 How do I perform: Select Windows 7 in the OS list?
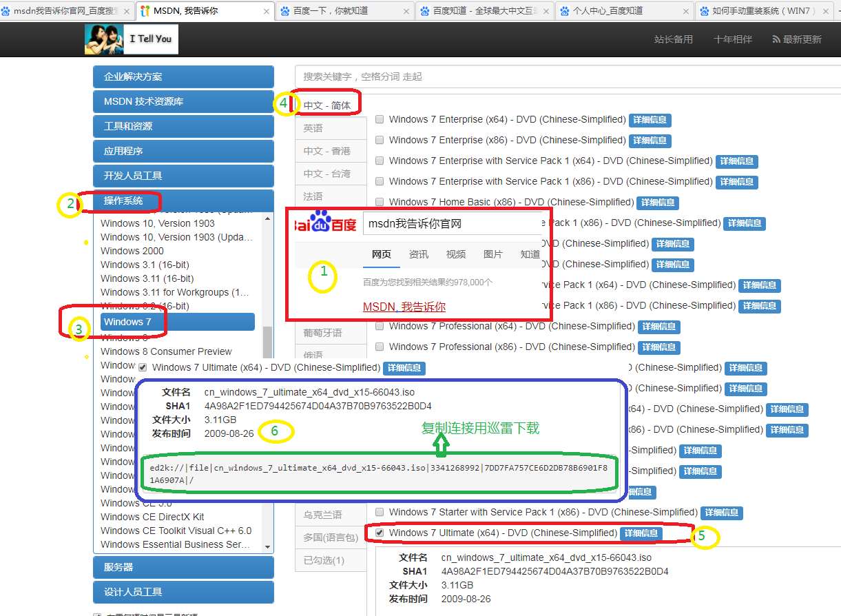[x=178, y=322]
